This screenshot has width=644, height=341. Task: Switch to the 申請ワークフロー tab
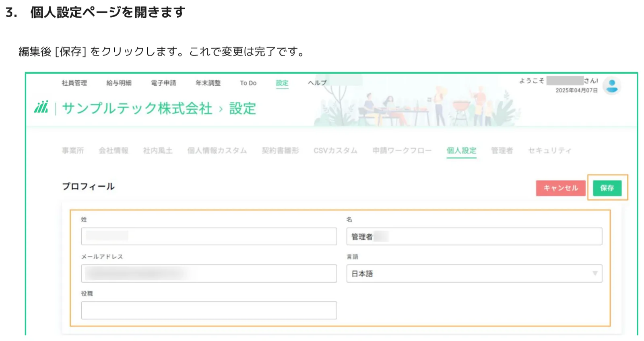[402, 150]
